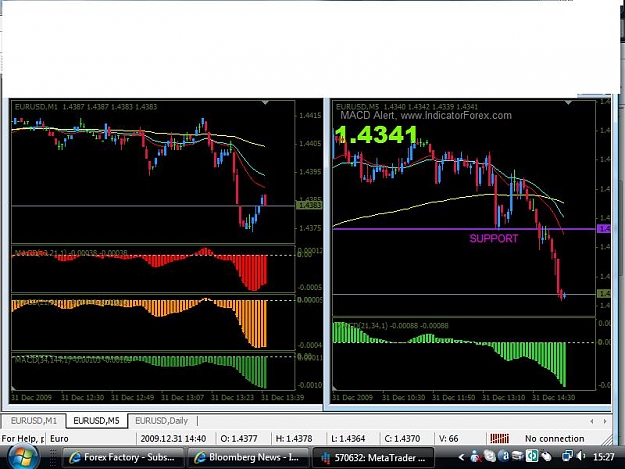The image size is (625, 469).
Task: Click the '31 Dec 10:30' time label on M5 chart
Action: pyautogui.click(x=403, y=397)
